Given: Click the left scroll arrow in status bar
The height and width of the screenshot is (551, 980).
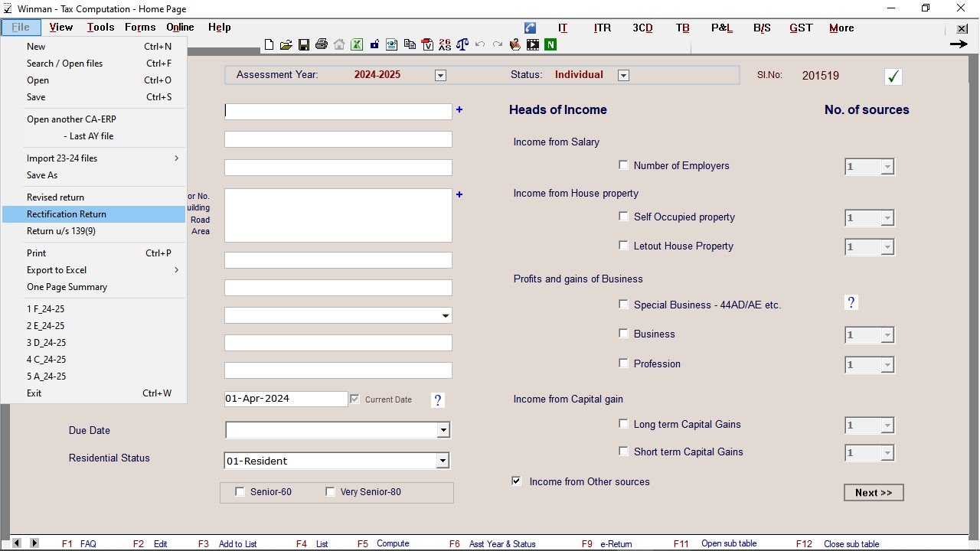Looking at the screenshot, I should pyautogui.click(x=16, y=543).
